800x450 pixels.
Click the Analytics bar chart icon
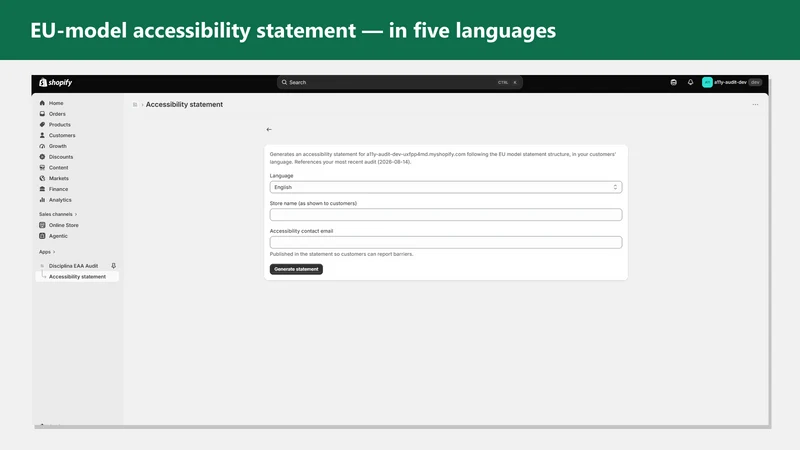pyautogui.click(x=42, y=200)
